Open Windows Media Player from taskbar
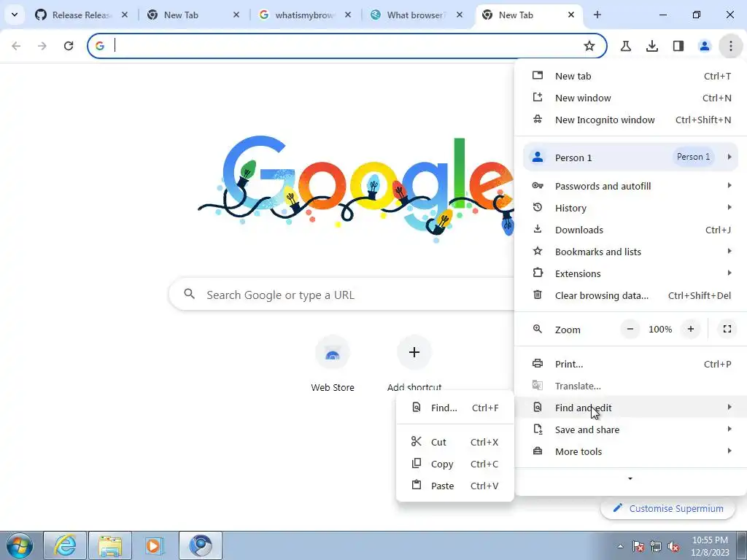This screenshot has width=747, height=560. [155, 545]
